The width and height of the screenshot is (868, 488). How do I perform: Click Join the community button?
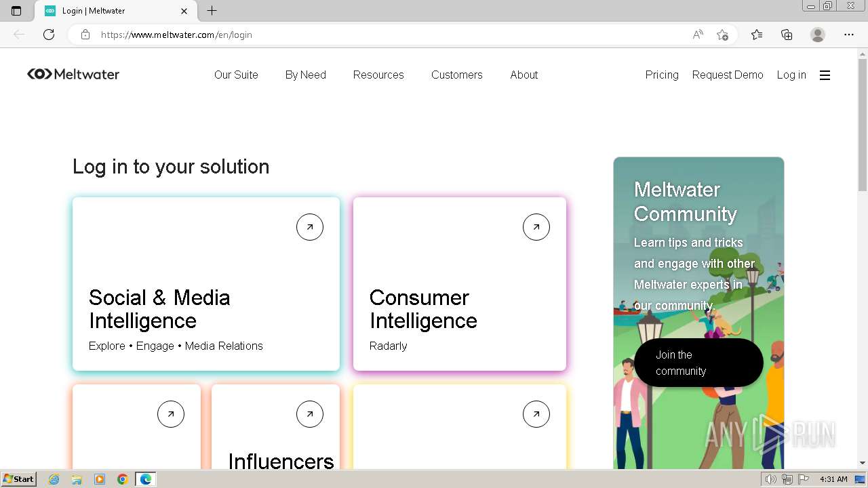tap(698, 363)
